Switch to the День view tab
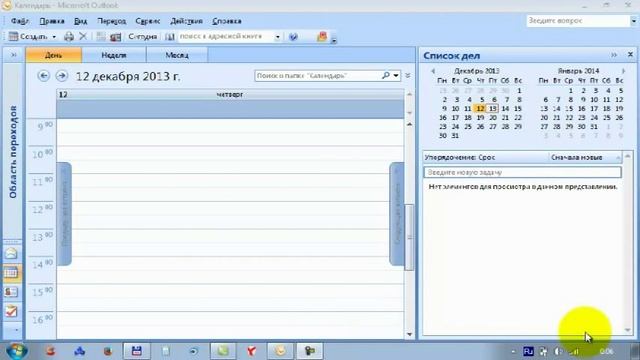The height and width of the screenshot is (360, 640). 53,55
